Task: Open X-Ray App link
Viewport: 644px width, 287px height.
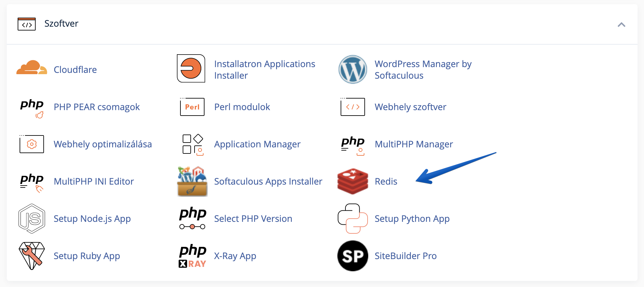Action: point(235,256)
